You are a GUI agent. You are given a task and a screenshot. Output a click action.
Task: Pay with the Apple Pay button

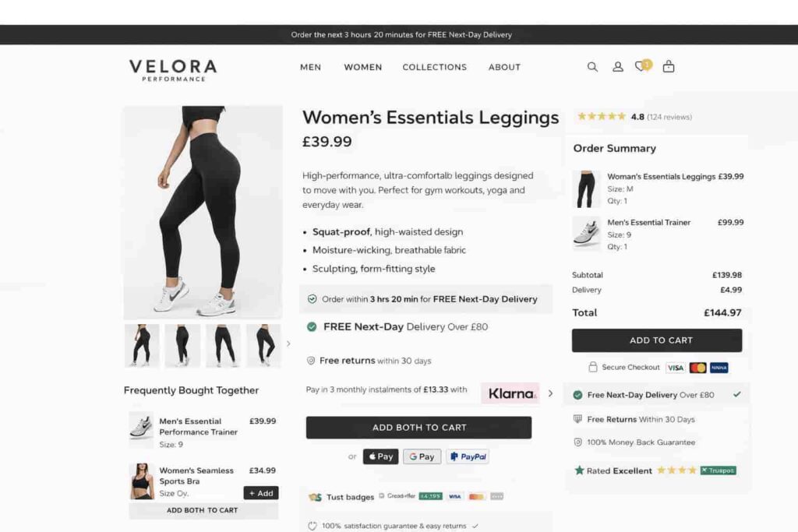point(380,456)
